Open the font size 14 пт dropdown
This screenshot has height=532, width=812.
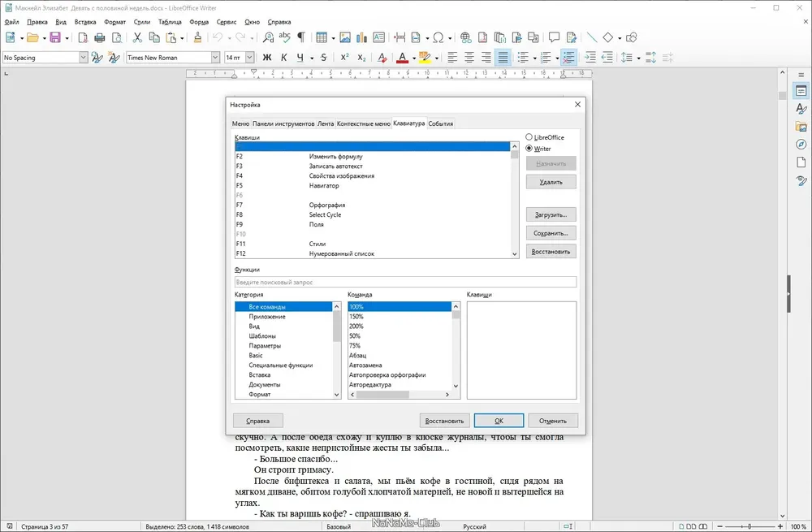(249, 58)
